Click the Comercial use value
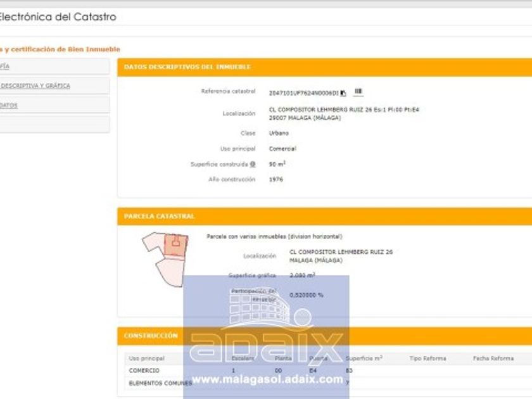 coord(282,149)
